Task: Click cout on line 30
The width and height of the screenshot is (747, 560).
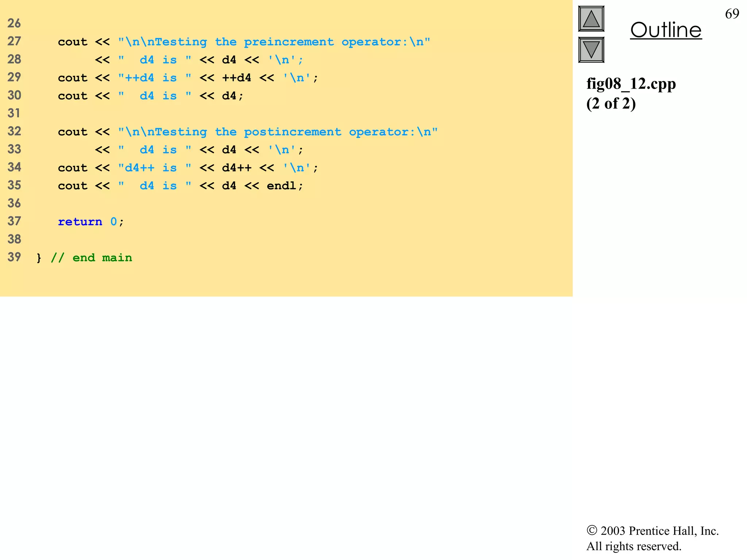Action: pyautogui.click(x=73, y=96)
